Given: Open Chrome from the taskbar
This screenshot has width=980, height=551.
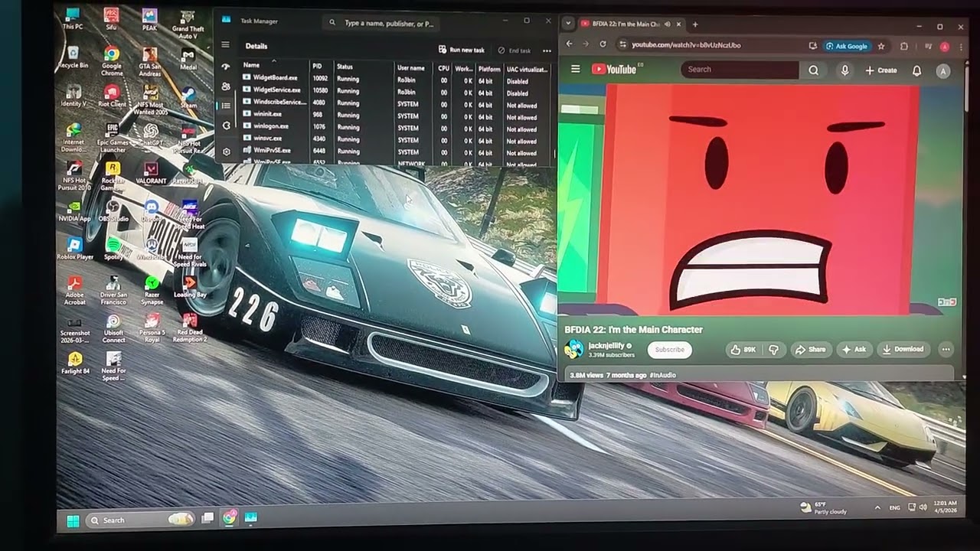Looking at the screenshot, I should pyautogui.click(x=230, y=518).
